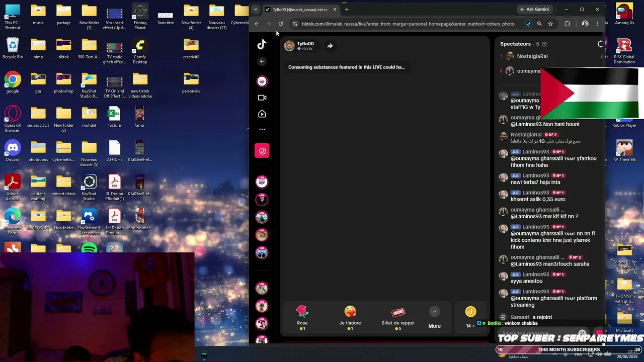
Task: Open the tab search dropdown in Chrome
Action: pyautogui.click(x=256, y=10)
